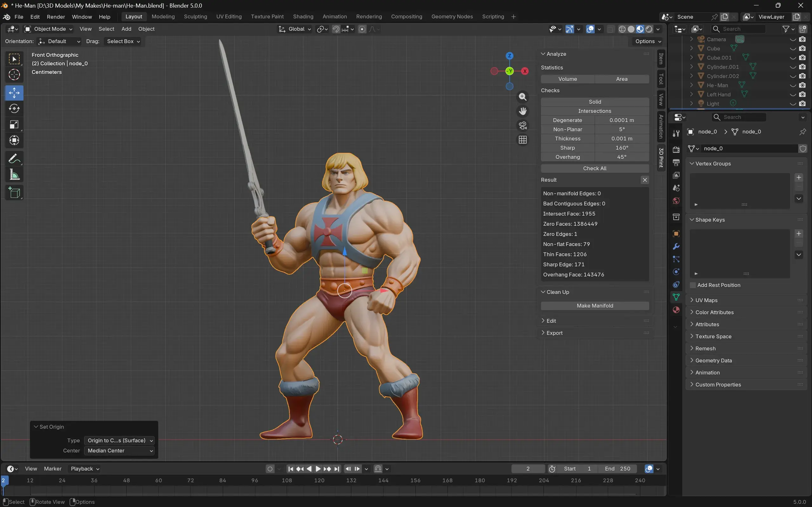Select the Scale tool
This screenshot has height=507, width=812.
click(x=14, y=124)
